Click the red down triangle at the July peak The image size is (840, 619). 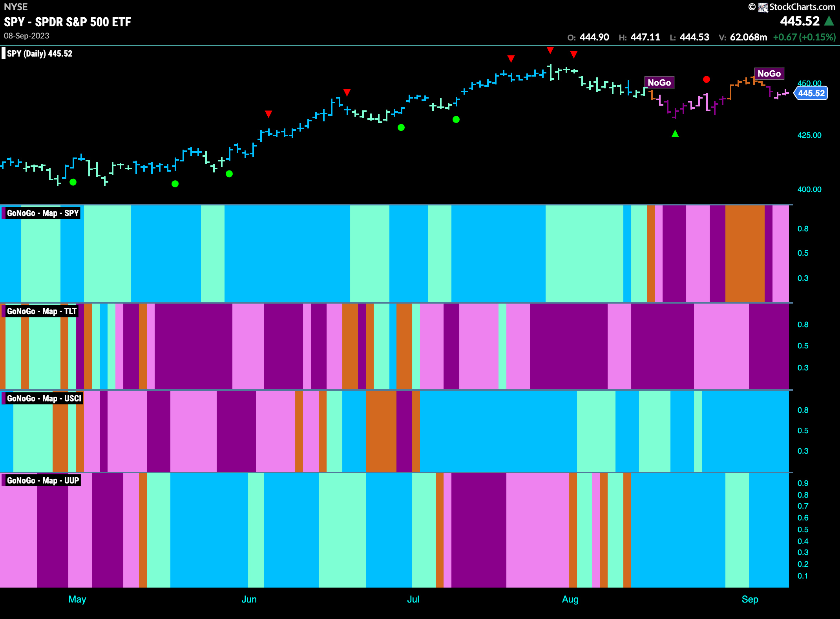pyautogui.click(x=550, y=50)
